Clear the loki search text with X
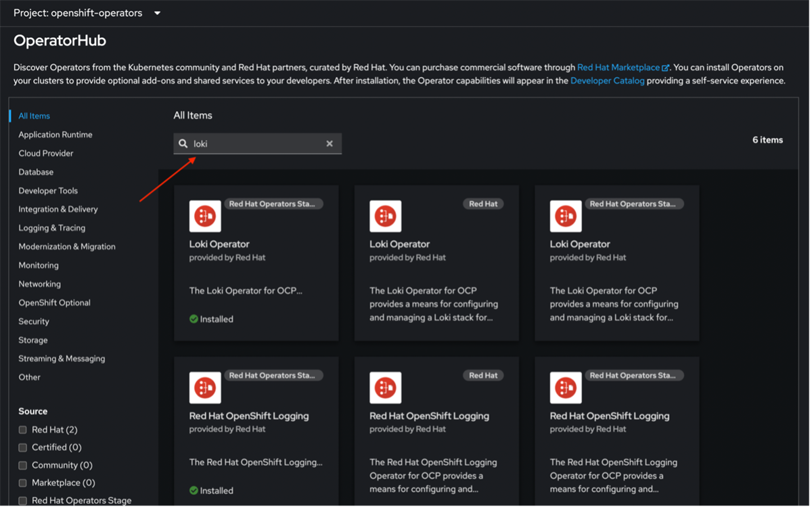The image size is (812, 507). click(330, 144)
